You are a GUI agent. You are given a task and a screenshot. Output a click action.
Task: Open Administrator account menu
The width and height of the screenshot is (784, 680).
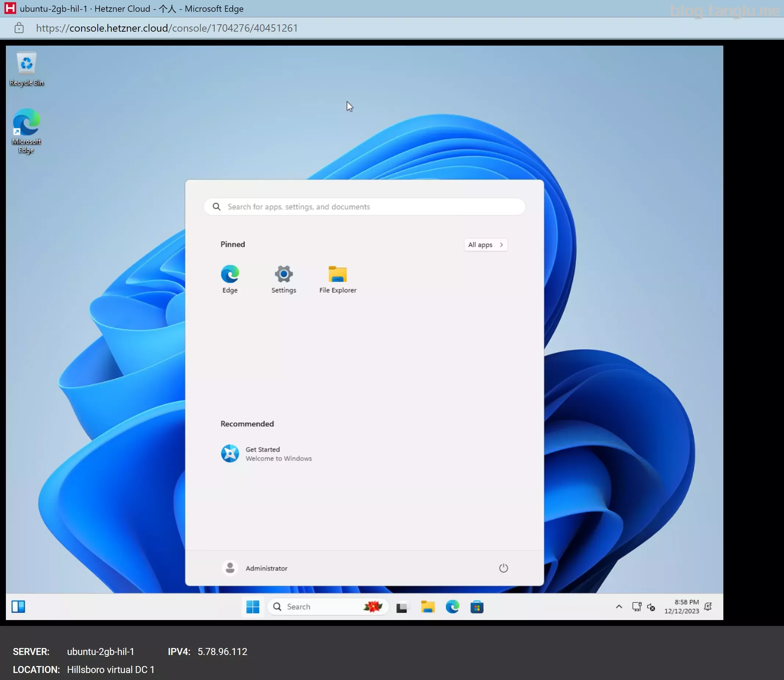[x=255, y=568]
